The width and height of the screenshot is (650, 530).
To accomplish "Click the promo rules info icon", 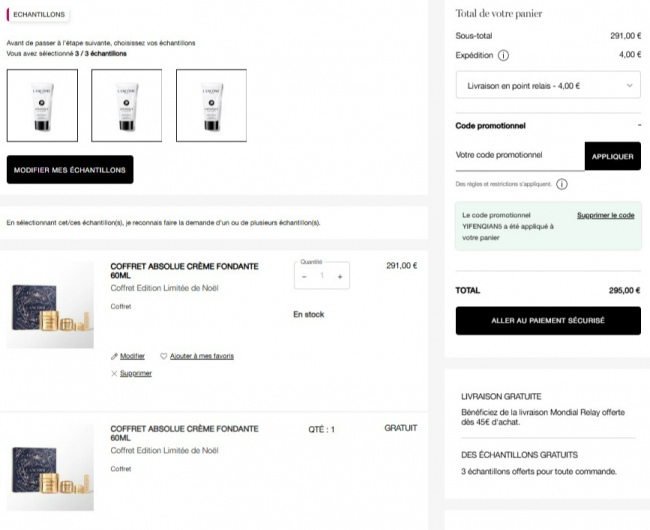I will pos(562,184).
